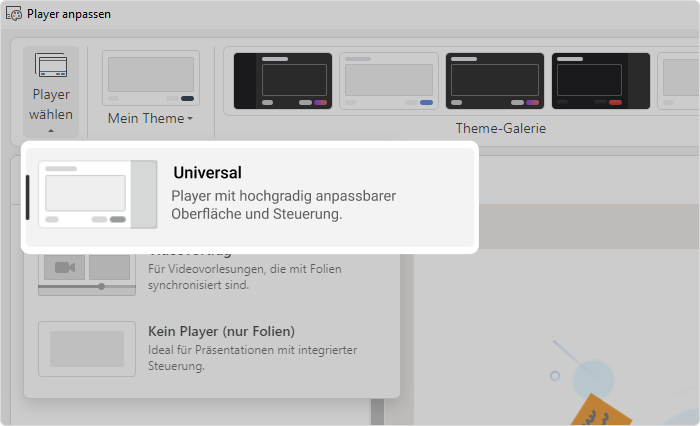Choose the light theme with blue button
The width and height of the screenshot is (700, 426).
click(x=389, y=81)
